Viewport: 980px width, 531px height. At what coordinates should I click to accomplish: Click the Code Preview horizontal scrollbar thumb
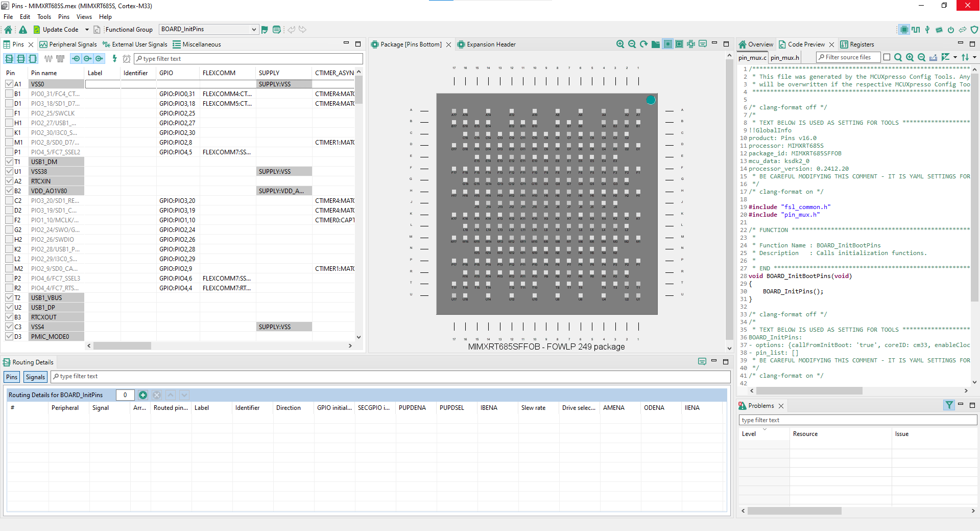(x=810, y=391)
